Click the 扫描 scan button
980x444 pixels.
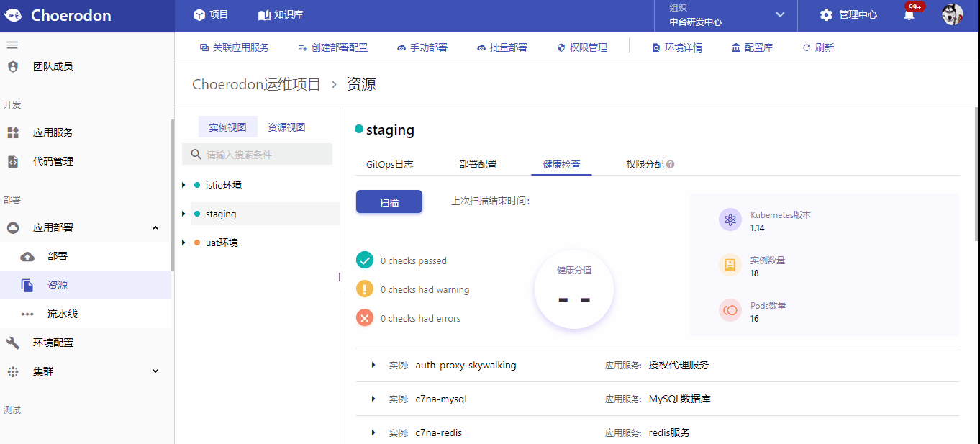coord(389,202)
